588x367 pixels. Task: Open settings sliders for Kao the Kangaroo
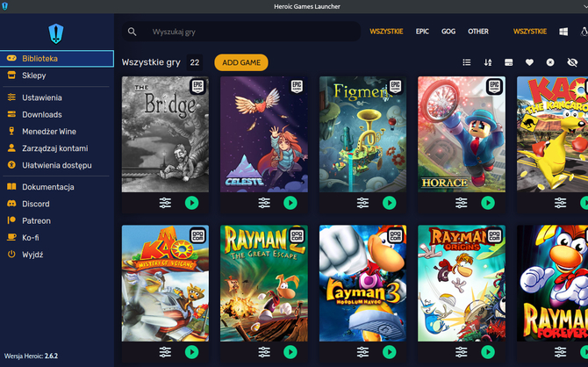(x=560, y=203)
